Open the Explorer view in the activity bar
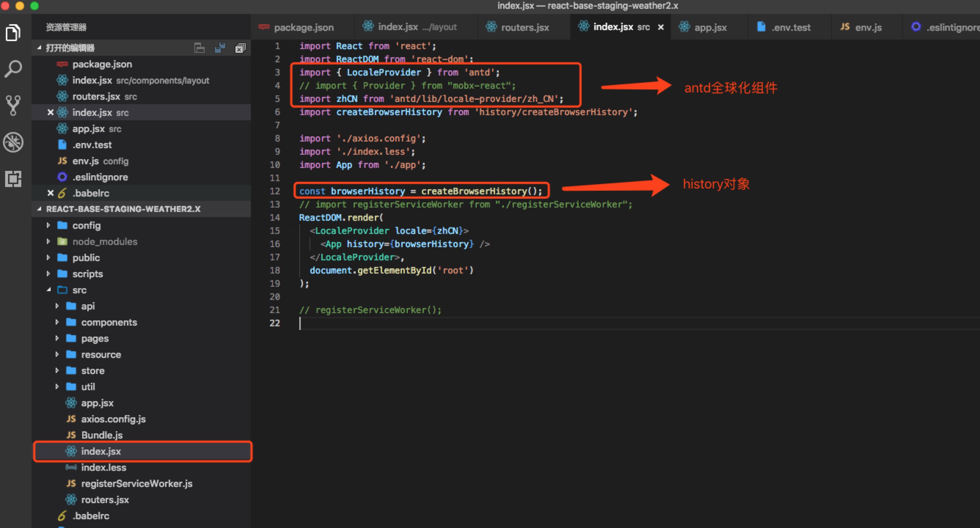Viewport: 980px width, 528px height. click(13, 32)
